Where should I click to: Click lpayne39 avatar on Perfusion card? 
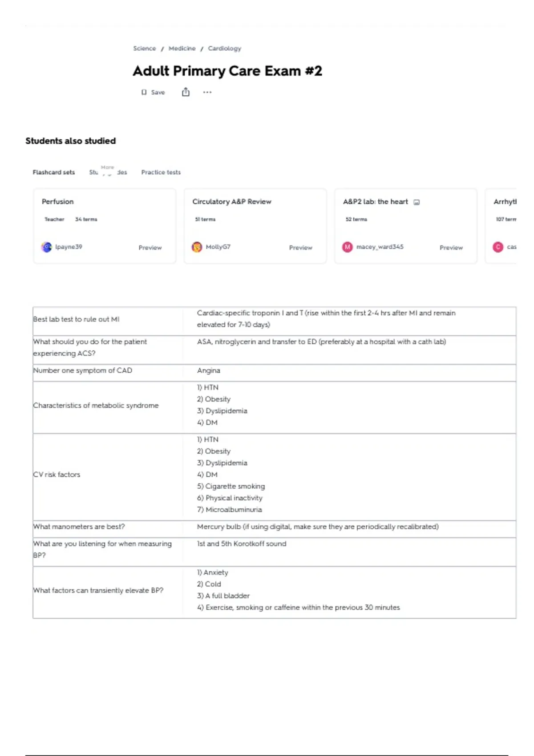[x=47, y=247]
